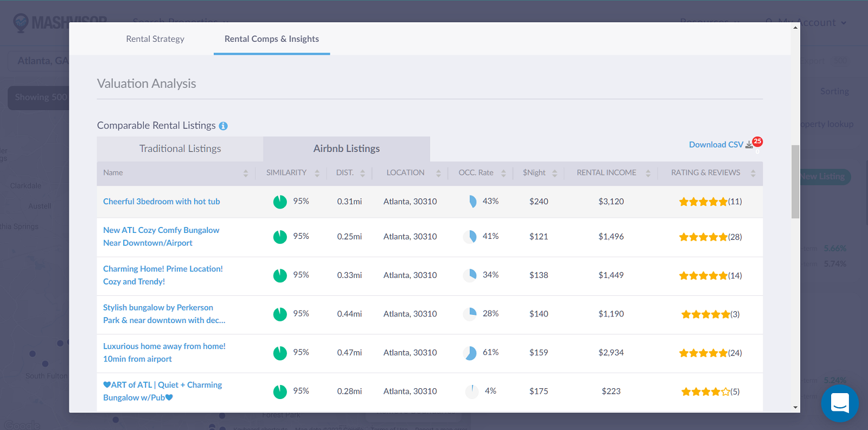Click the similarity pie icon for Cheerful 3bedroom
868x430 pixels.
[280, 202]
